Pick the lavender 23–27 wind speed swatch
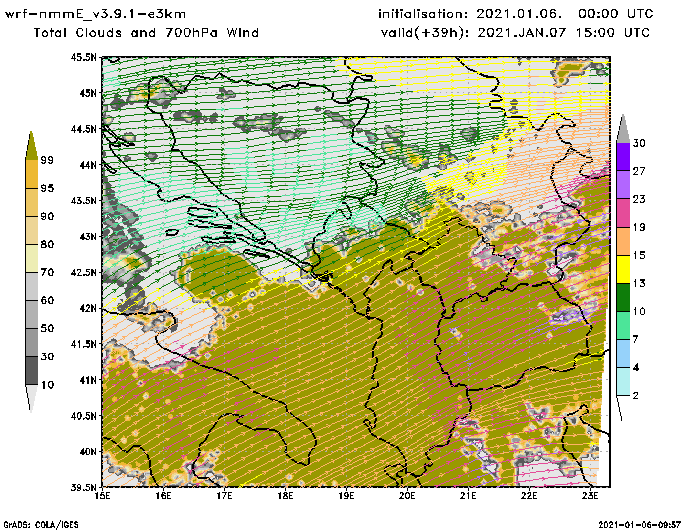 click(623, 184)
